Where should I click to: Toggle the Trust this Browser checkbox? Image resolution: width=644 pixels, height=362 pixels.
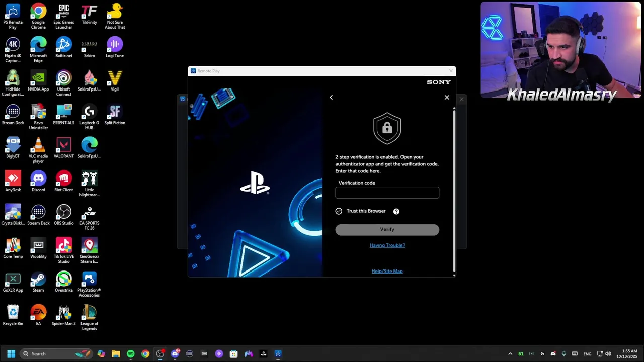pos(339,211)
